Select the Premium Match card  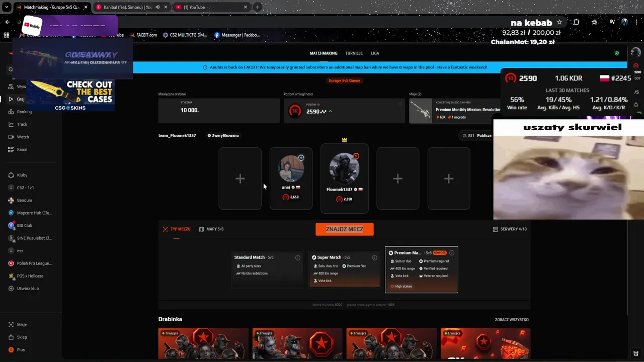point(422,269)
